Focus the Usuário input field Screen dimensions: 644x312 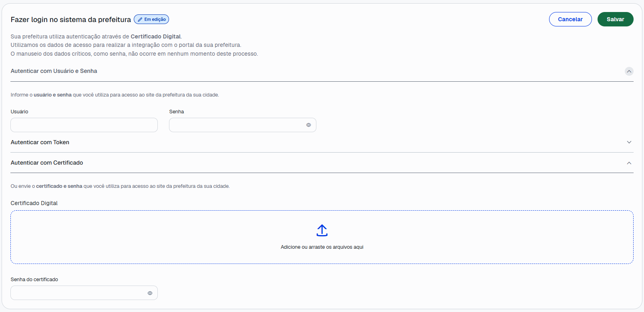coord(84,125)
